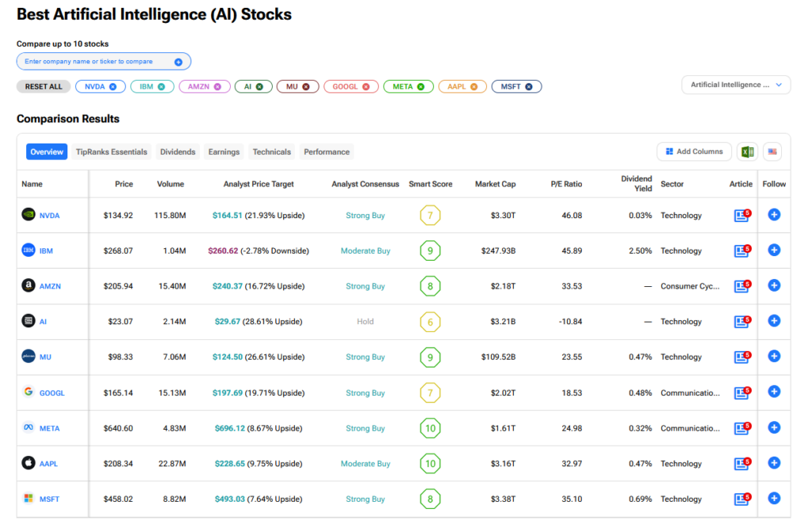The width and height of the screenshot is (812, 524).
Task: Open the MSFT ticker link
Action: click(x=50, y=499)
